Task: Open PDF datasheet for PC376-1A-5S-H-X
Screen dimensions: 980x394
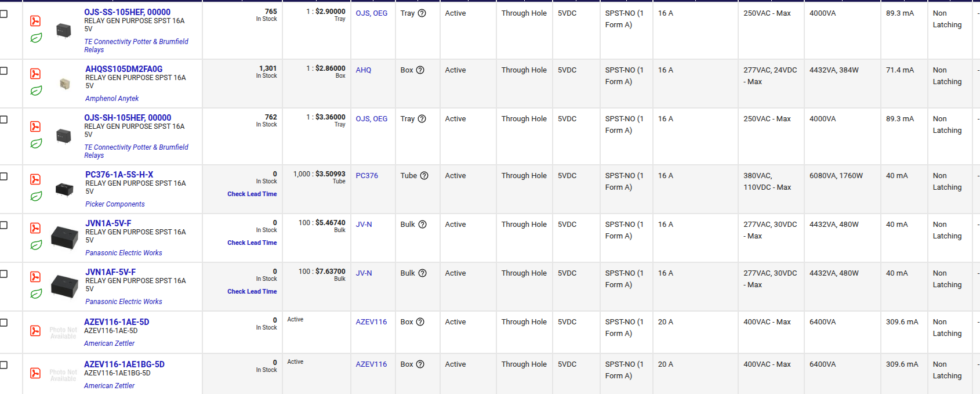Action: point(35,179)
